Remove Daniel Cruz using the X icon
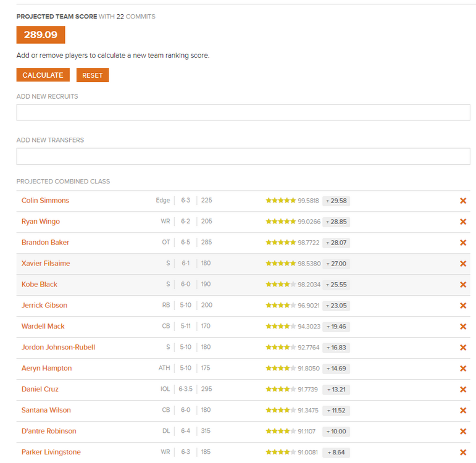This screenshot has width=476, height=463. (x=462, y=390)
